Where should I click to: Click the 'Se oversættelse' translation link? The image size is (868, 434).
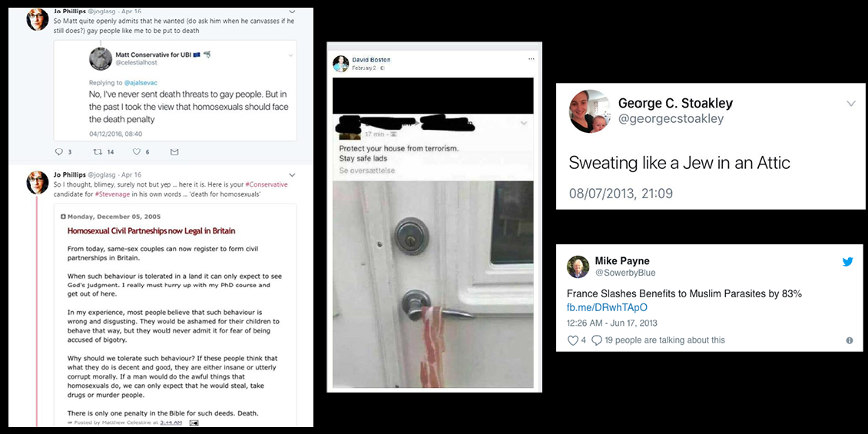pyautogui.click(x=367, y=171)
